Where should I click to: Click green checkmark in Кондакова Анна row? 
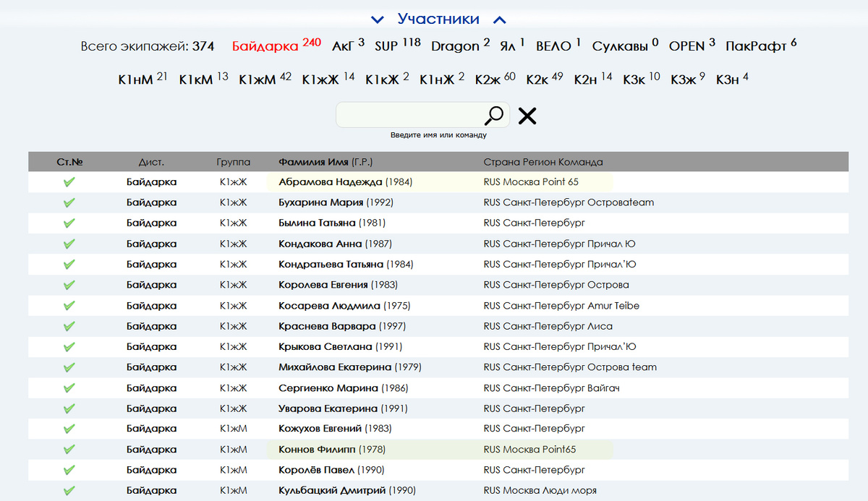(x=69, y=244)
